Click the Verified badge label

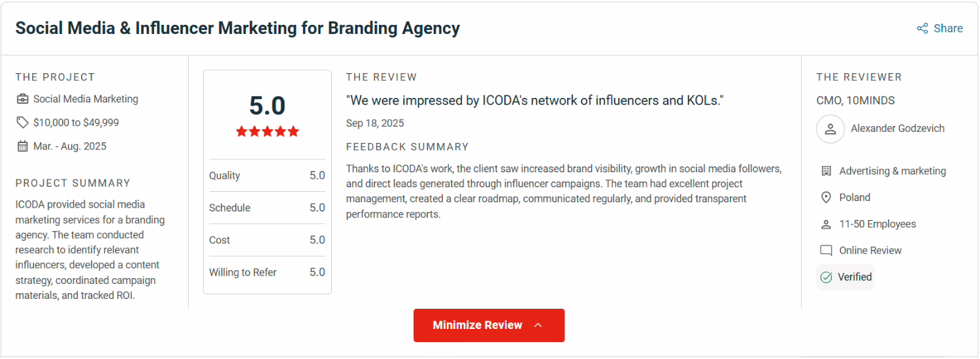point(855,277)
